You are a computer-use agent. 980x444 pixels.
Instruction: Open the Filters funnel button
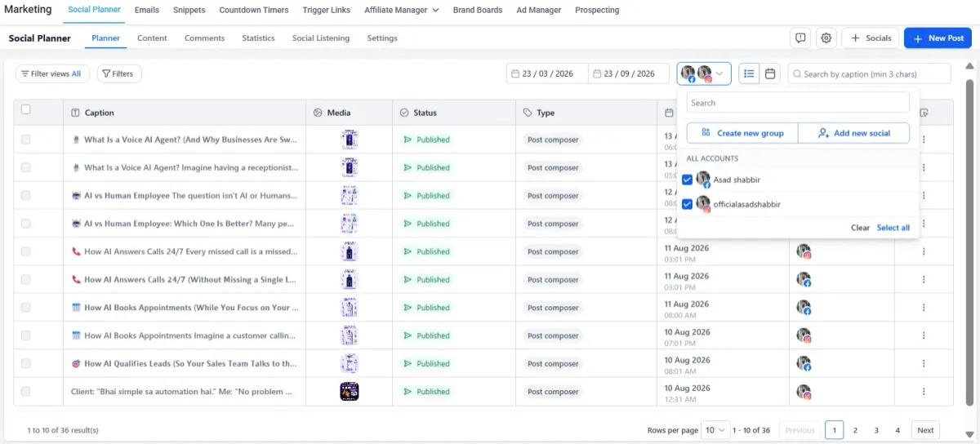pyautogui.click(x=119, y=73)
